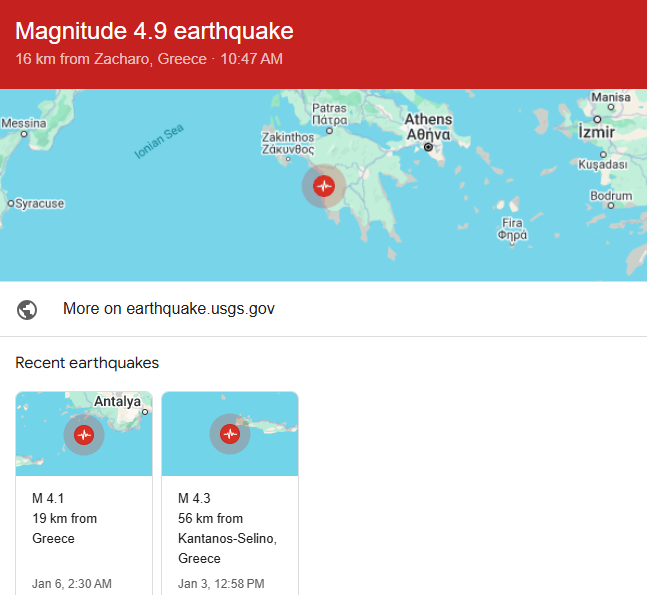Open the M 4.1 earthquake card
This screenshot has width=647, height=595.
84,530
